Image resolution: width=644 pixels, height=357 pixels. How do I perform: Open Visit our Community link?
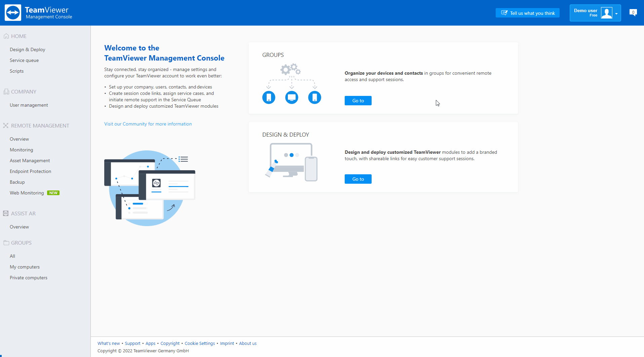click(x=148, y=124)
